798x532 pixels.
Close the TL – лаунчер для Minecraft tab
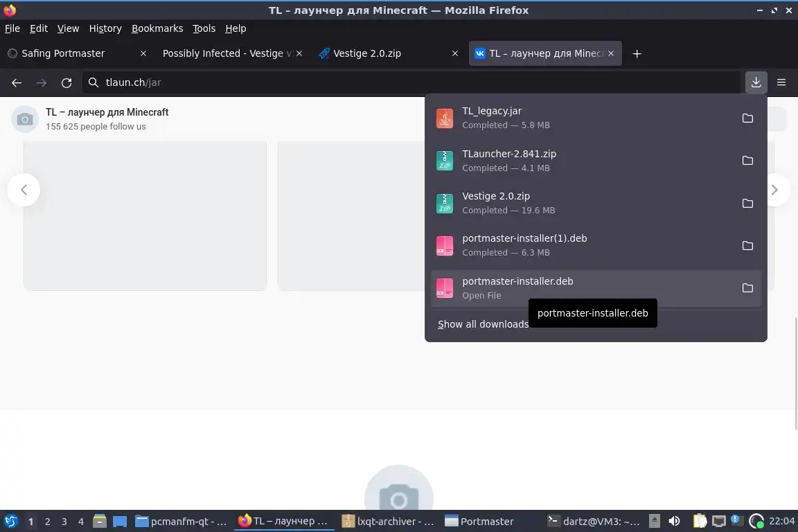pos(611,53)
